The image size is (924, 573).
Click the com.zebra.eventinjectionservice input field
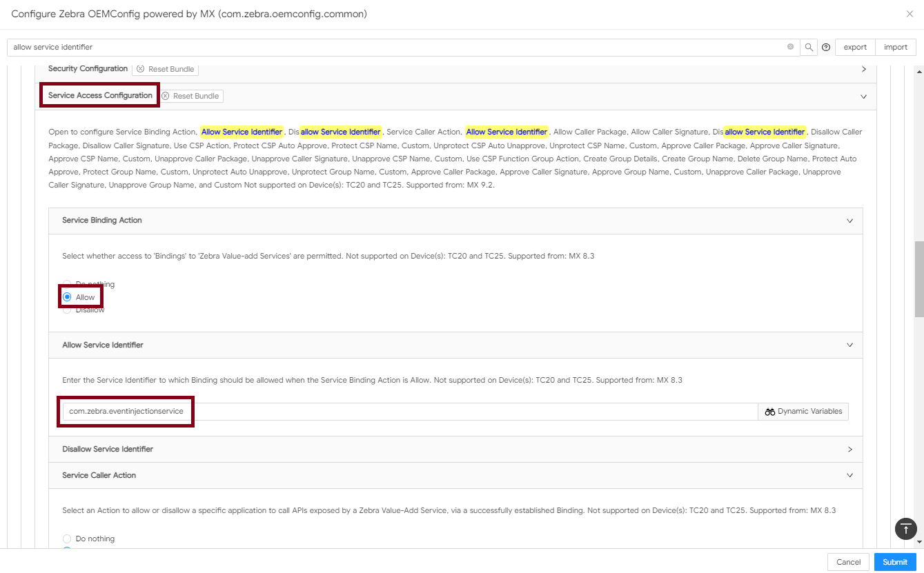(410, 411)
